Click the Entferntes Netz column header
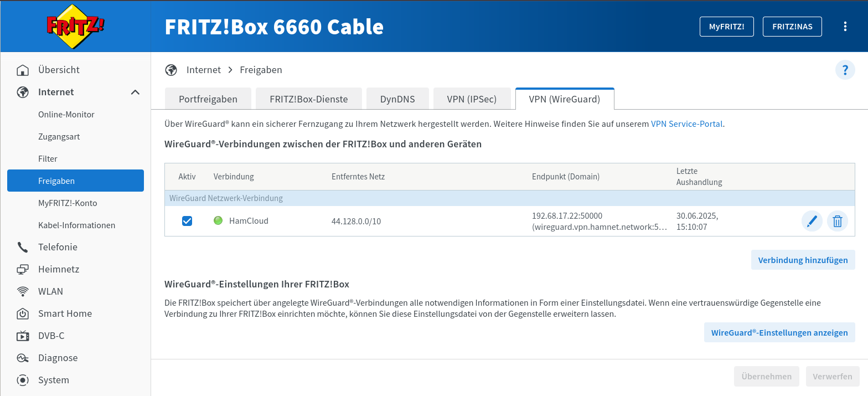868x396 pixels. (358, 177)
